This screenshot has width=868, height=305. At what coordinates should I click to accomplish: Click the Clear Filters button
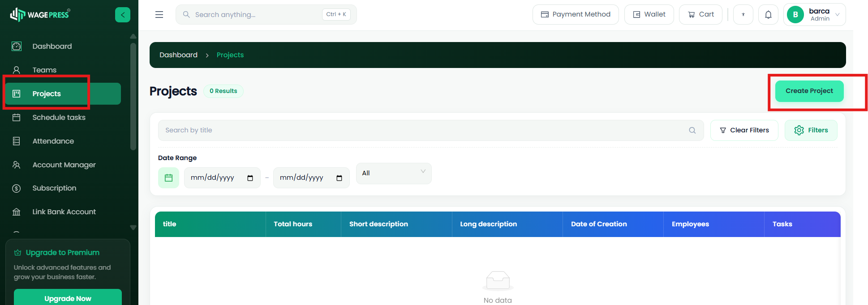pos(744,131)
